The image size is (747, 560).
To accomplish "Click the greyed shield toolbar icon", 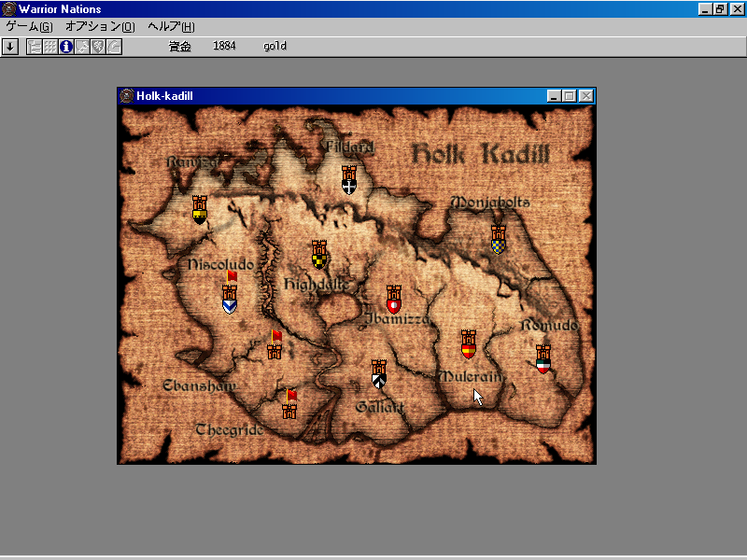I will click(98, 47).
